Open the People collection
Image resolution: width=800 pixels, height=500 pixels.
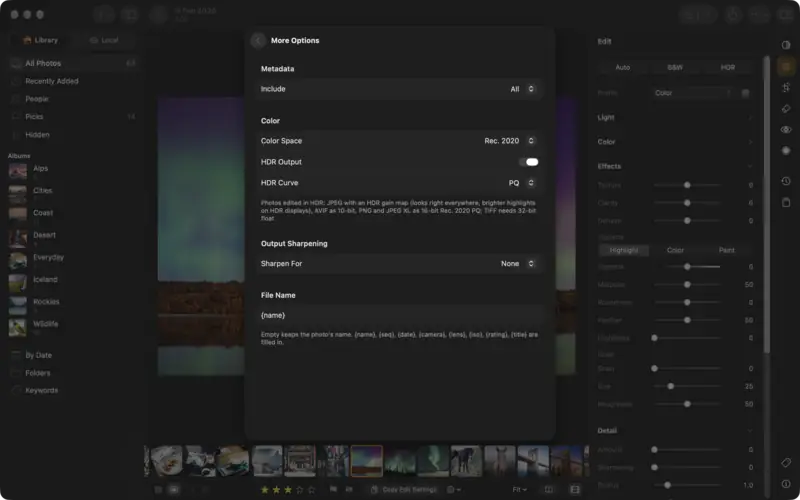(x=73, y=99)
